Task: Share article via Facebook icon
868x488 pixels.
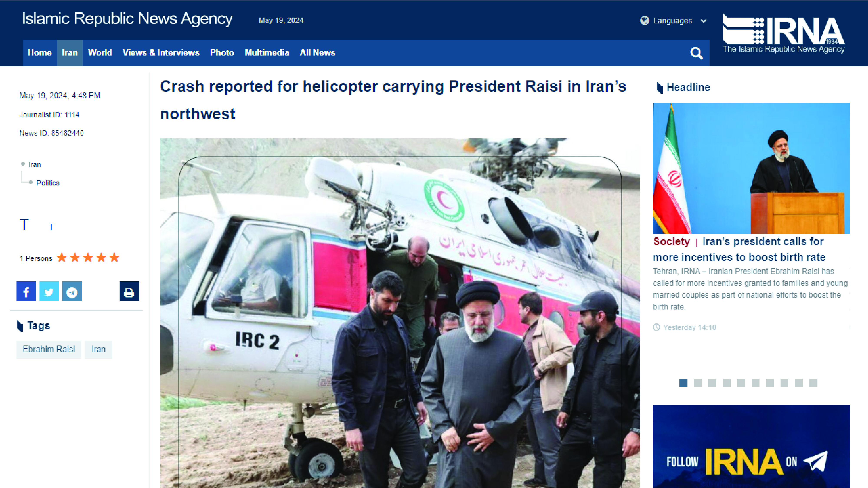Action: (26, 291)
